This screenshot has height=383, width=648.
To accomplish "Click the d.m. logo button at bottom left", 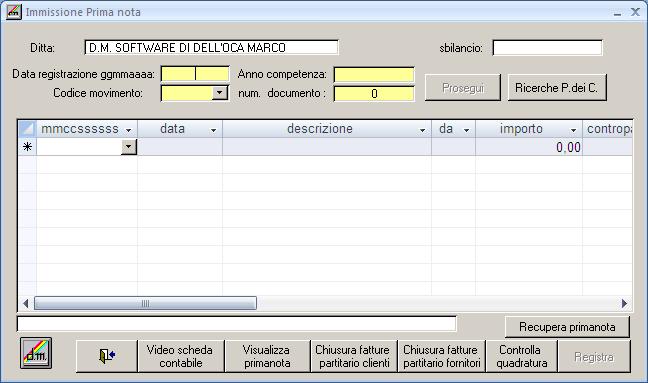I will click(x=36, y=353).
